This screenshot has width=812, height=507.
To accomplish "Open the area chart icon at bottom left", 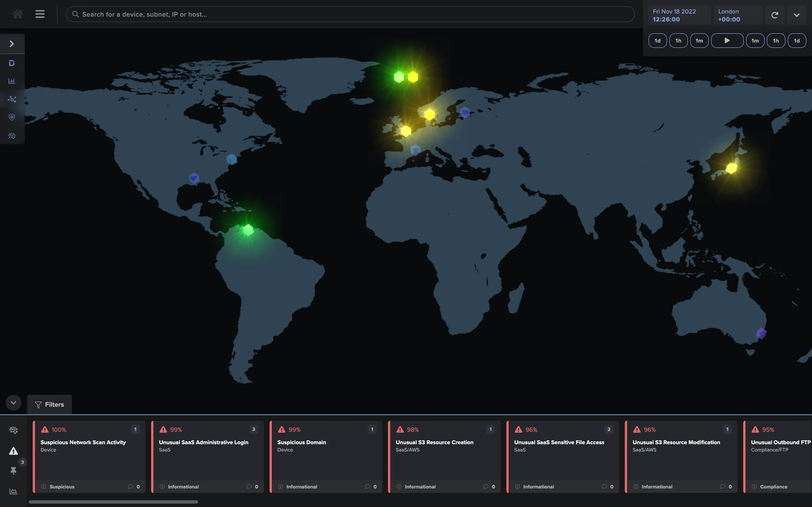I will click(x=14, y=492).
